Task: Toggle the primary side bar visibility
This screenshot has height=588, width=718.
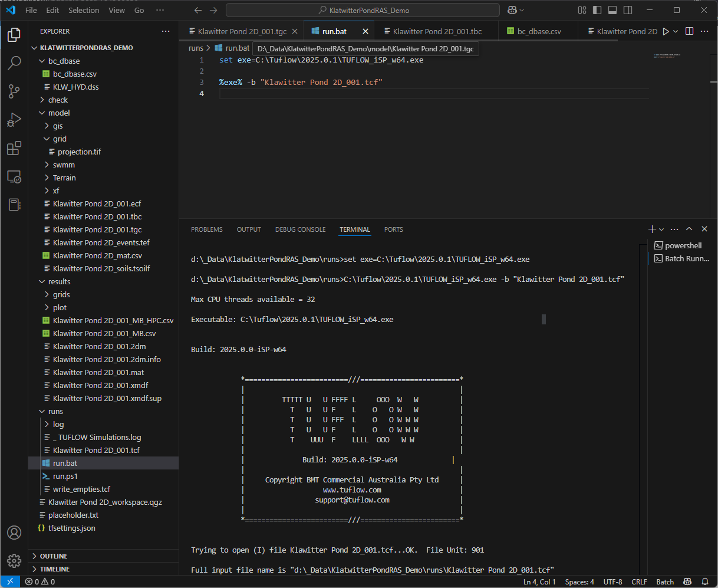Action: [597, 10]
